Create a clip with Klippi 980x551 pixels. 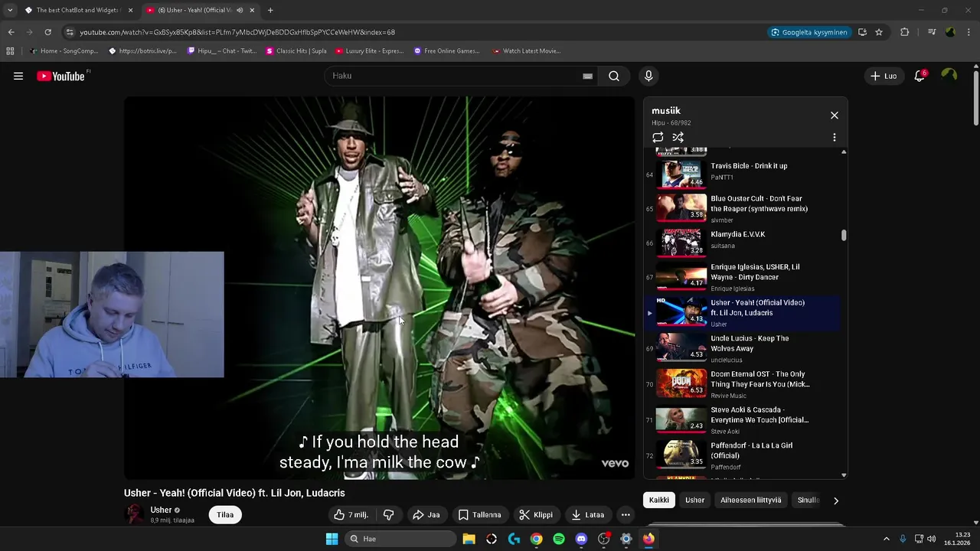click(536, 515)
